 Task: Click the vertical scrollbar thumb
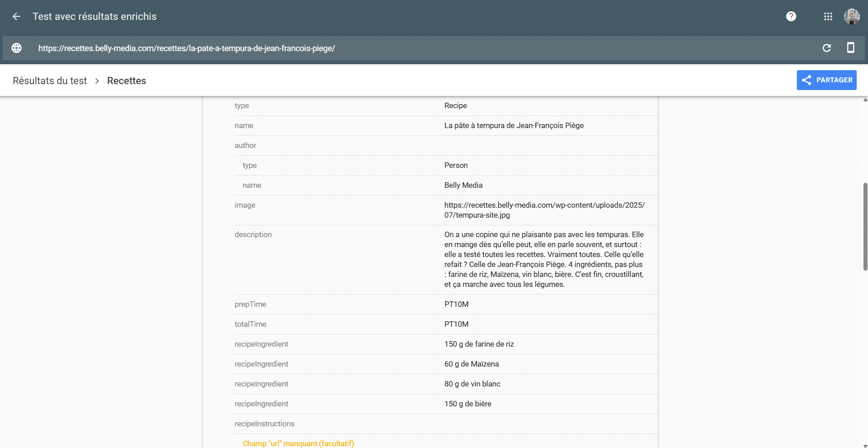(x=865, y=226)
